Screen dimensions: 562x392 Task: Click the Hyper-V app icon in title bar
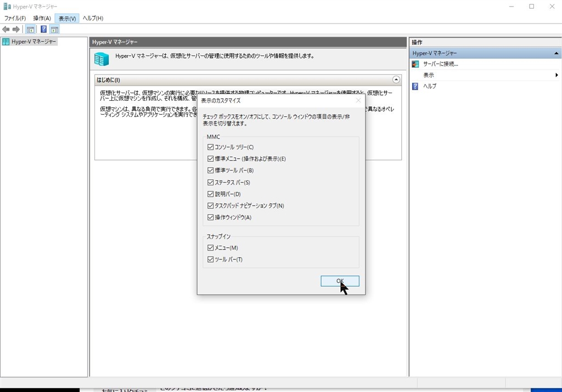click(x=7, y=7)
